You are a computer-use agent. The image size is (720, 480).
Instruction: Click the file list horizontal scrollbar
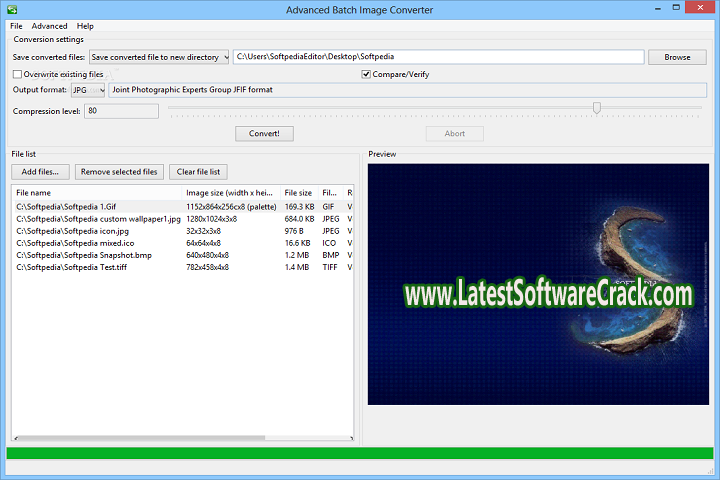click(141, 438)
